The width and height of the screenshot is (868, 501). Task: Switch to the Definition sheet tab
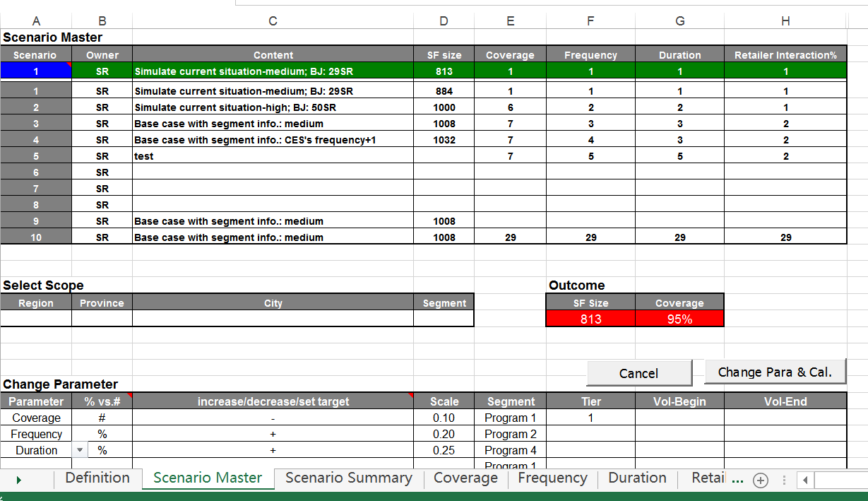97,478
